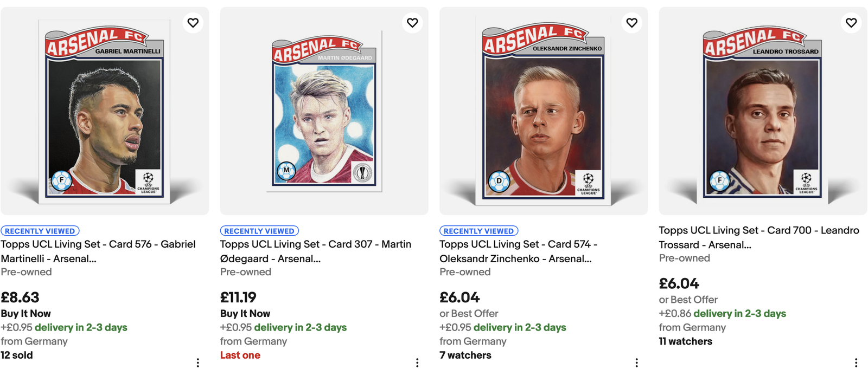
Task: Open listing titled Card 574 Oleksandr Zinchenko
Action: click(x=519, y=251)
